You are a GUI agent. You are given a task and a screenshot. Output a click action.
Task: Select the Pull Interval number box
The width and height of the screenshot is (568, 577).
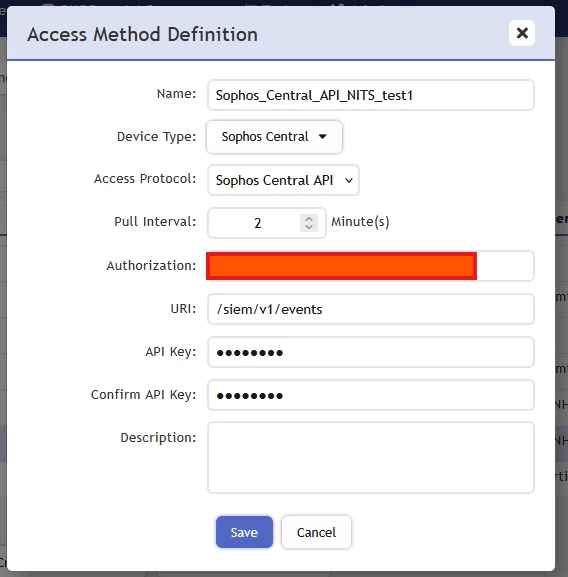(x=267, y=223)
